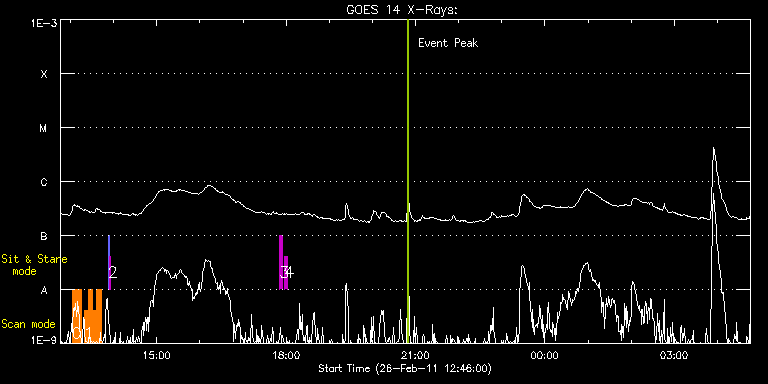Screen dimensions: 768x384
Task: Click the C flare class axis label
Action: (x=44, y=182)
